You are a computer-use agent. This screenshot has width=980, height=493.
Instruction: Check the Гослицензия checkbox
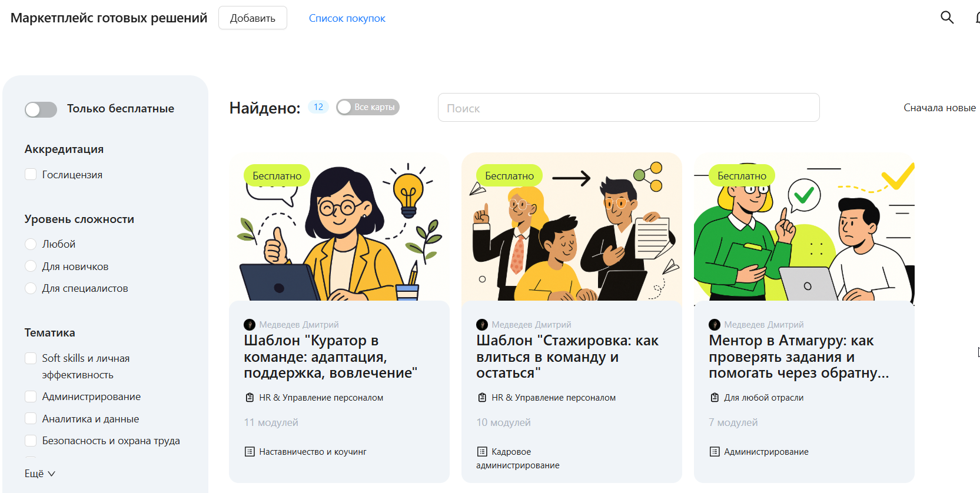[x=31, y=175]
